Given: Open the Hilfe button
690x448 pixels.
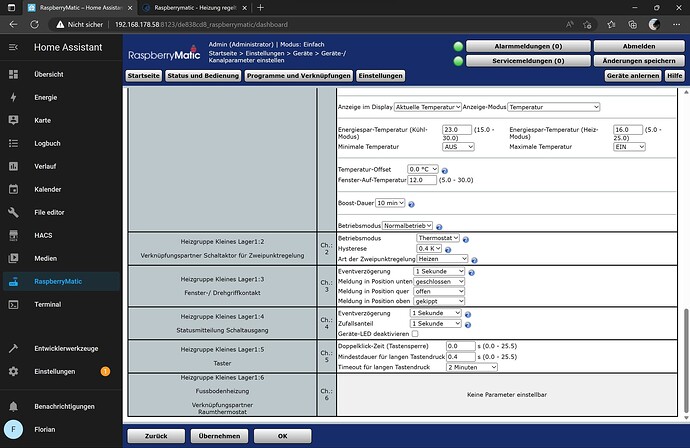Looking at the screenshot, I should click(675, 76).
